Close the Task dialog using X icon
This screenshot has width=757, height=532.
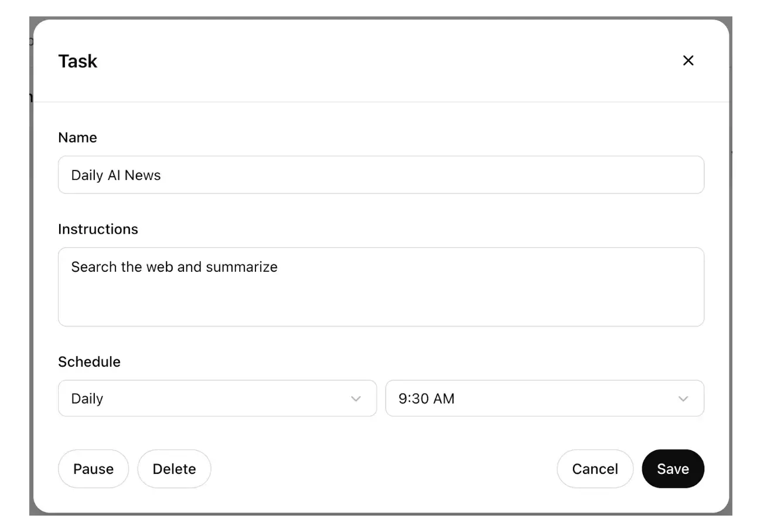pos(688,60)
